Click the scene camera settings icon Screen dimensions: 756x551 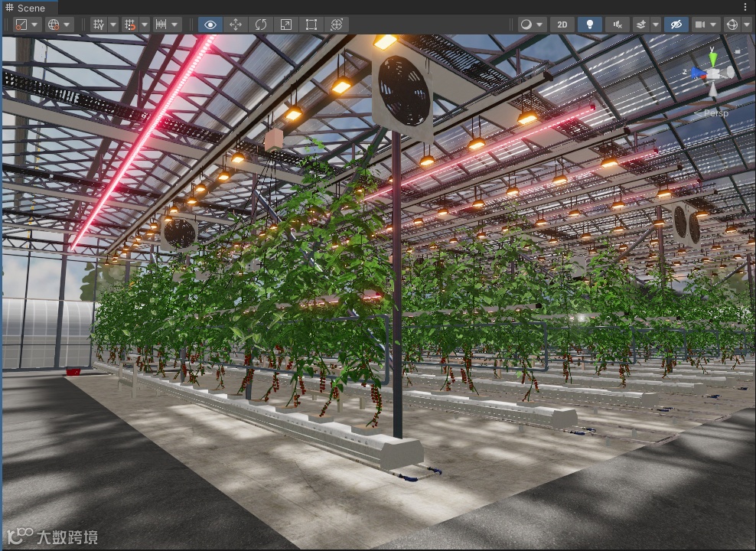tap(700, 24)
